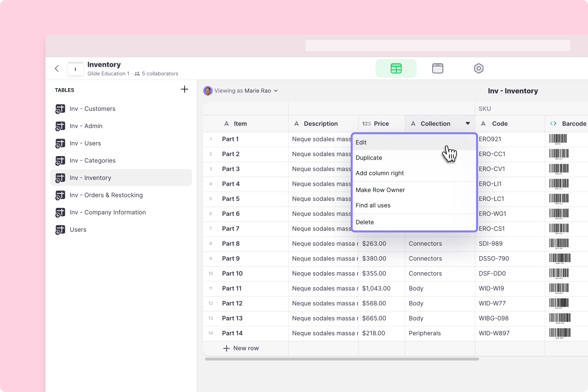
Task: Add a new table with plus icon
Action: coord(184,90)
